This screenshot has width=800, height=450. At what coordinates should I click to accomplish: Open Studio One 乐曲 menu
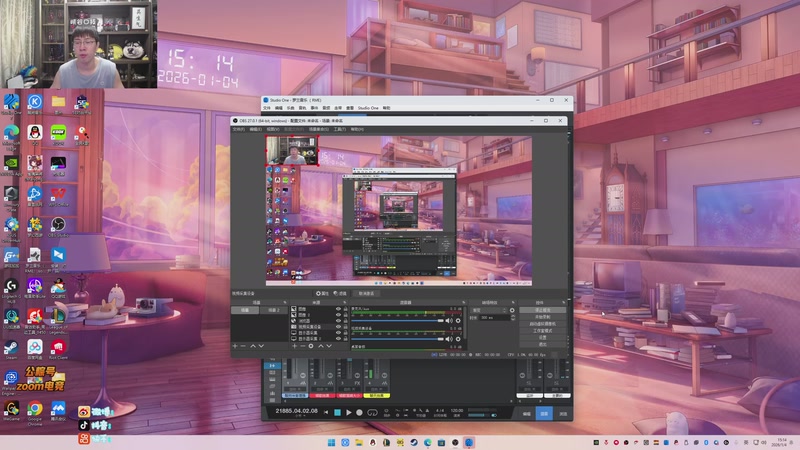[290, 108]
